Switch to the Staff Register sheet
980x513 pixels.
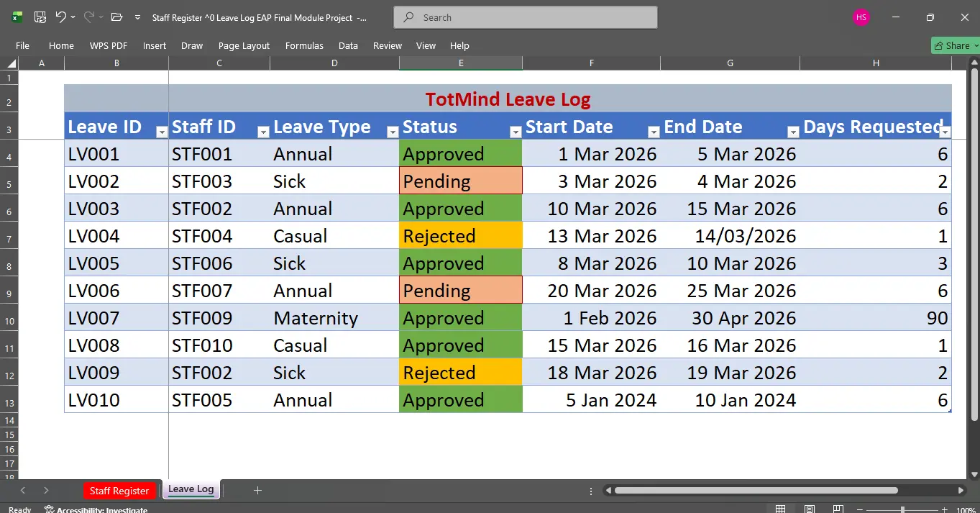pyautogui.click(x=119, y=491)
